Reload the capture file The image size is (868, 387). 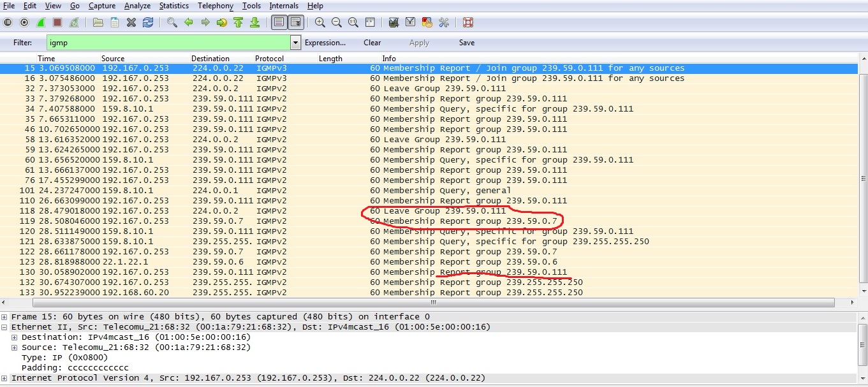148,22
